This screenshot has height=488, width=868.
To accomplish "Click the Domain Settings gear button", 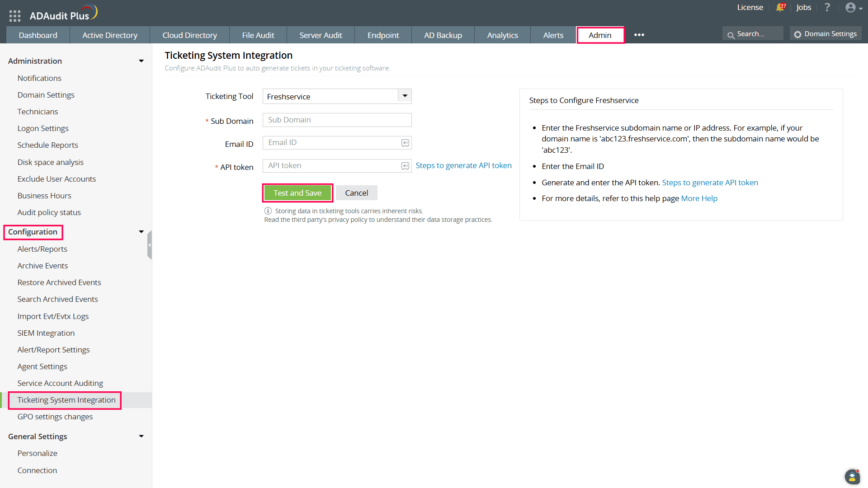I will click(x=826, y=34).
